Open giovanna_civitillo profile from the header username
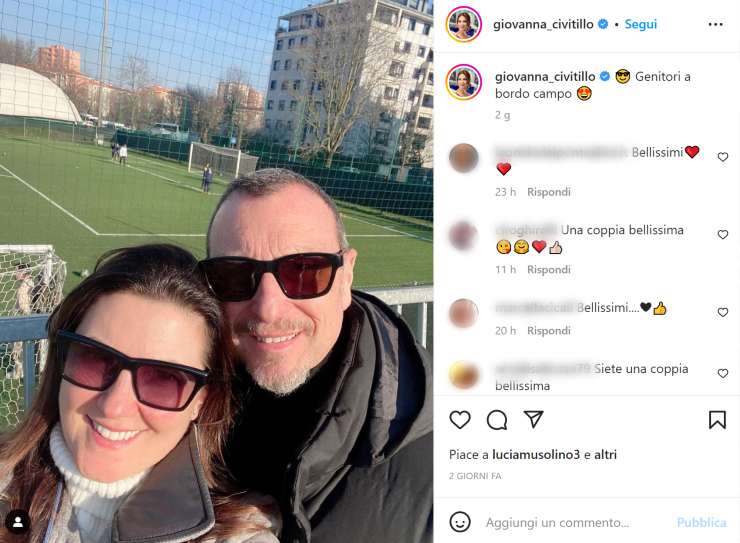740x543 pixels. (543, 24)
